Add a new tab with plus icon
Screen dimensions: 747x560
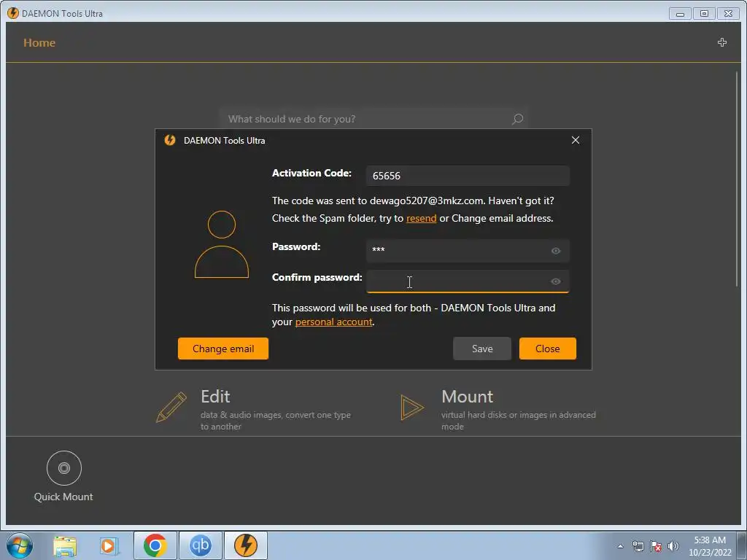point(721,42)
